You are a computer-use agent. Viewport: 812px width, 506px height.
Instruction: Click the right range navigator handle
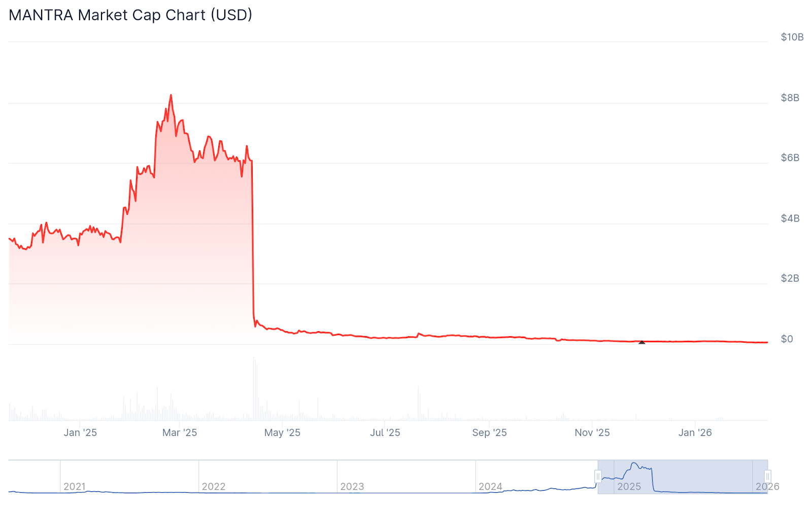(767, 477)
